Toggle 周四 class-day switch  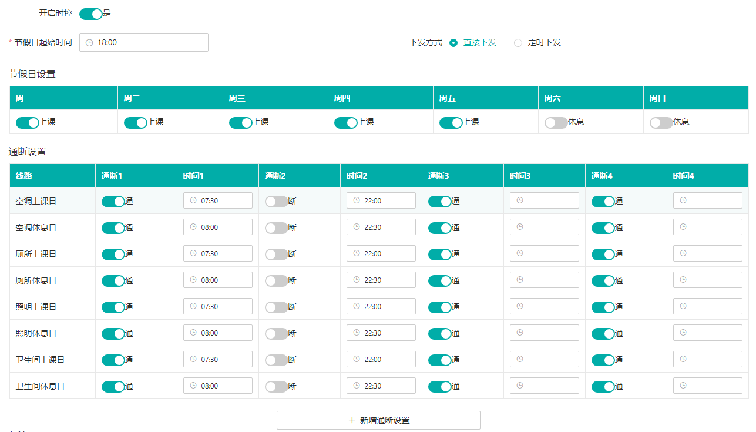coord(346,122)
